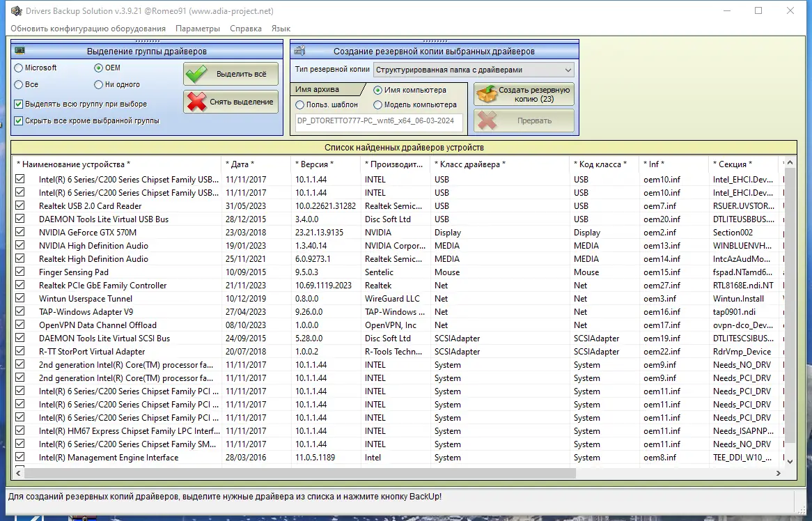This screenshot has height=521, width=812.
Task: Toggle 'Выделять всю группу при выборе' checkbox
Action: [x=19, y=104]
